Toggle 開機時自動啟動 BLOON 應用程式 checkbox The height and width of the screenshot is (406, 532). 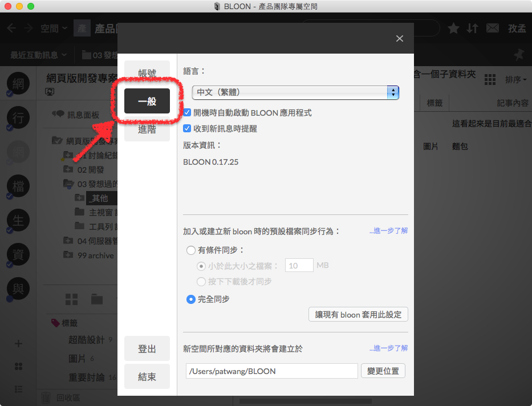coord(187,112)
